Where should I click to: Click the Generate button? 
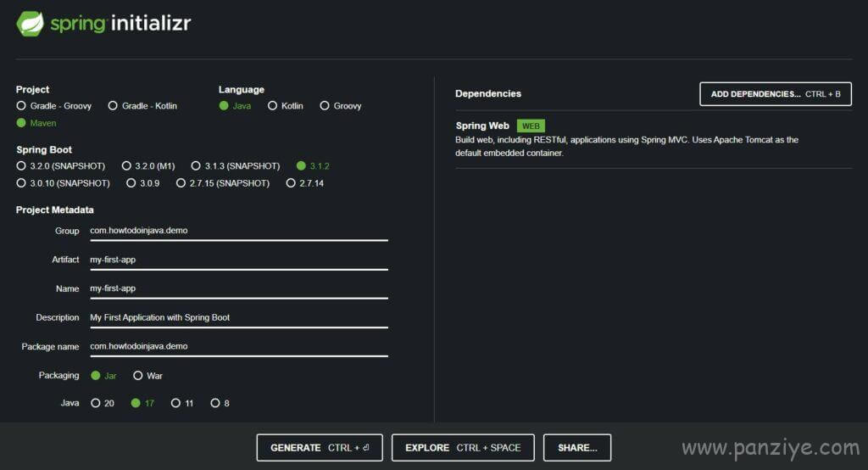coord(320,448)
